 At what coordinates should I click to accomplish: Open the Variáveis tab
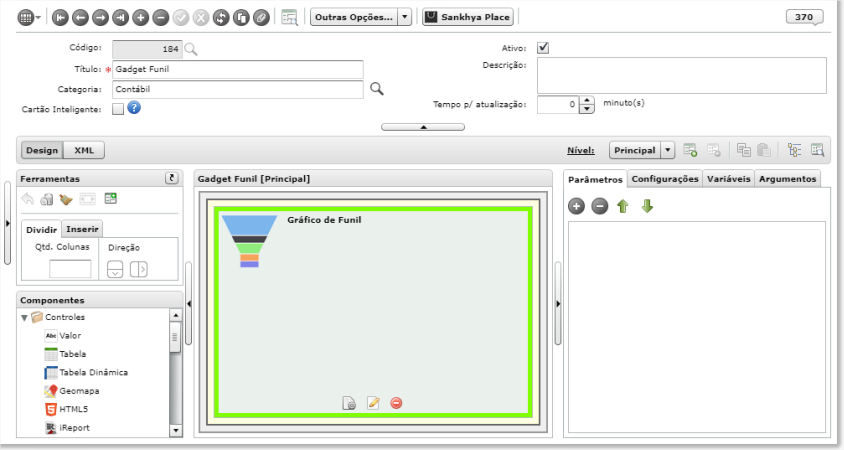(x=729, y=179)
